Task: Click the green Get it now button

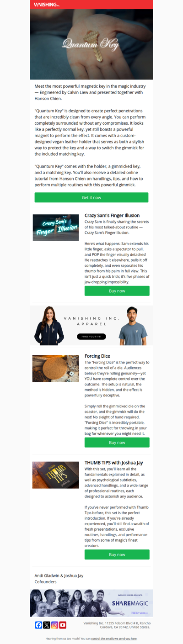Action: 91,197
